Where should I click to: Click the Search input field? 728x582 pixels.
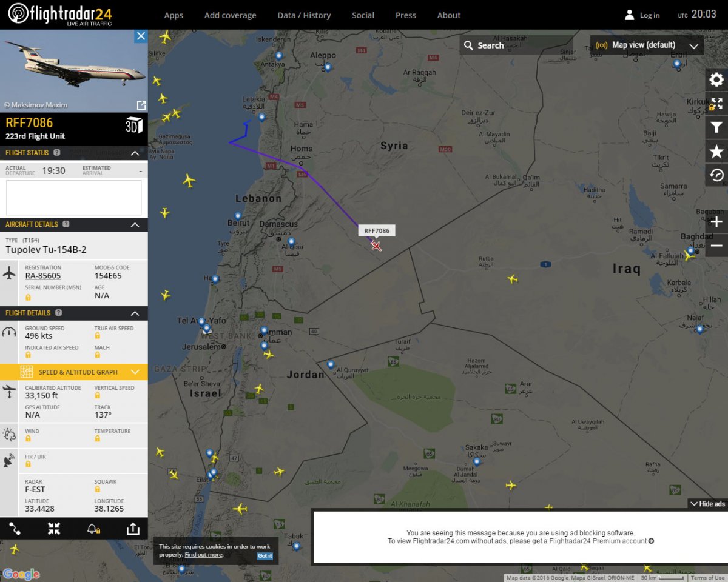pos(516,45)
